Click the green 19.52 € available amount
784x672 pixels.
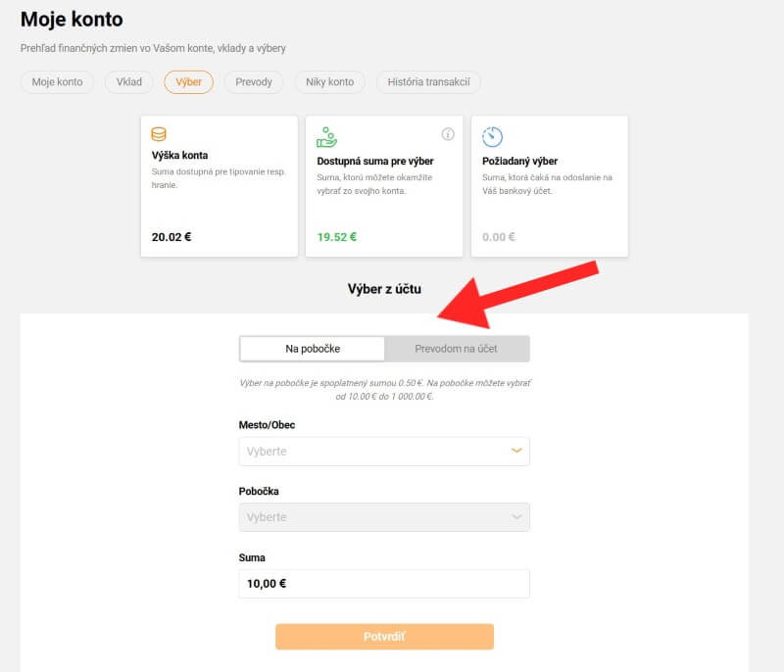(336, 237)
